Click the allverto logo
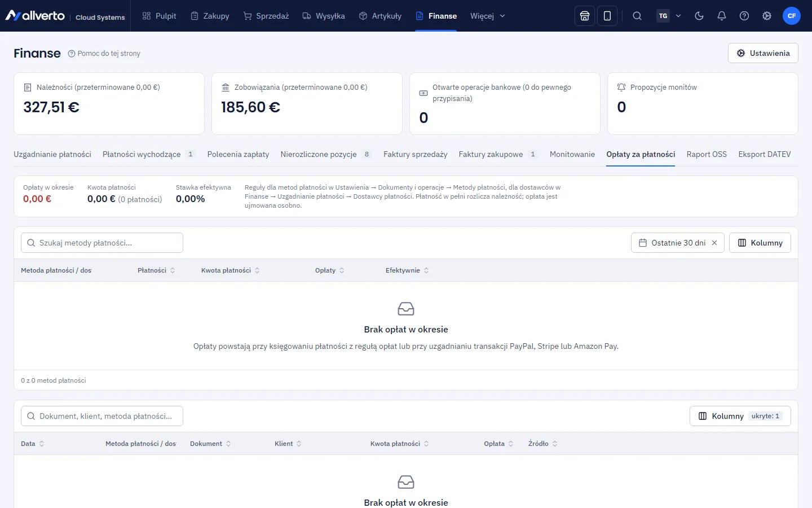 [35, 16]
